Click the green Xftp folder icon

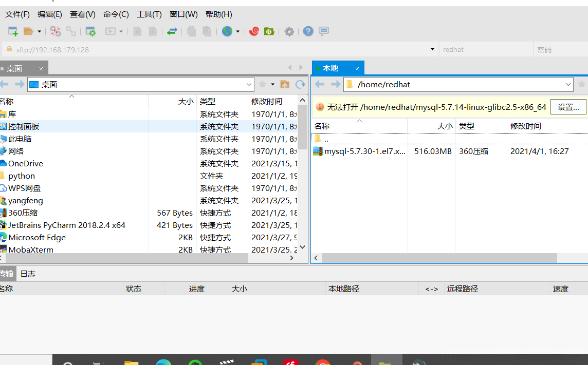(269, 31)
